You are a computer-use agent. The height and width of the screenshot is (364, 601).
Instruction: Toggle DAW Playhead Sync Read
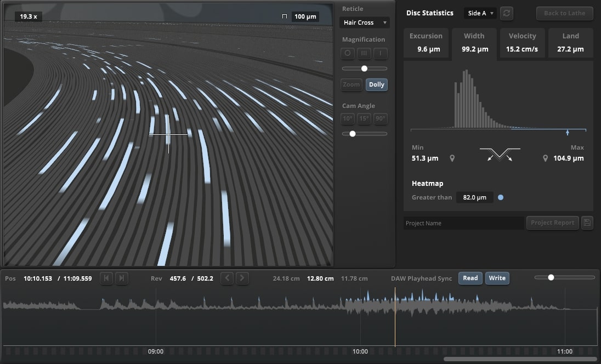tap(470, 278)
